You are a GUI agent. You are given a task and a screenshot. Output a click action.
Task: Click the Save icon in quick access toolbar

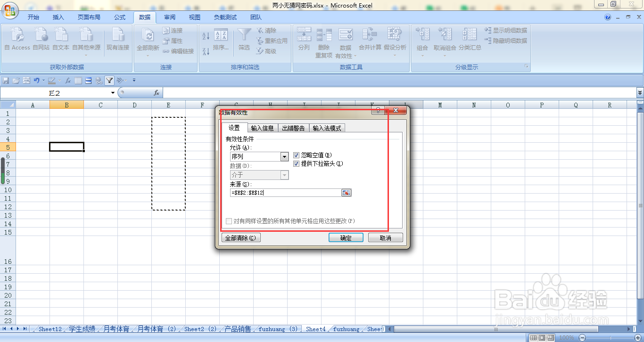(x=6, y=81)
